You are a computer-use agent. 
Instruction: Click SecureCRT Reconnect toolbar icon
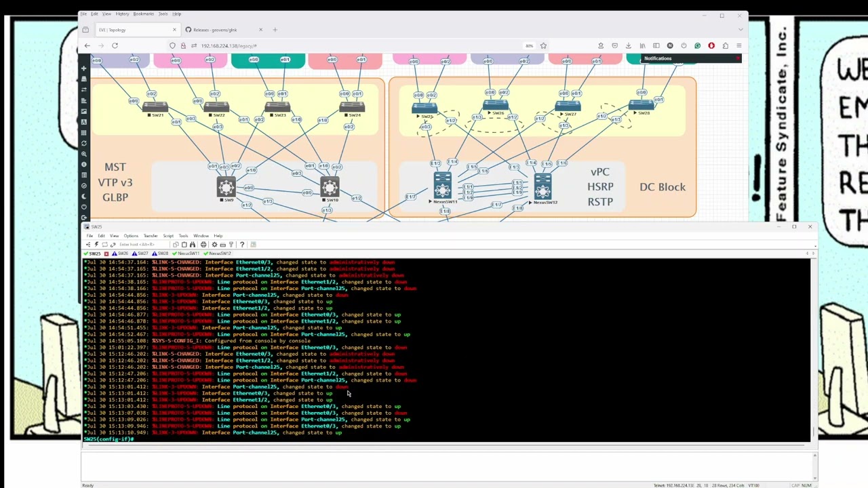104,245
